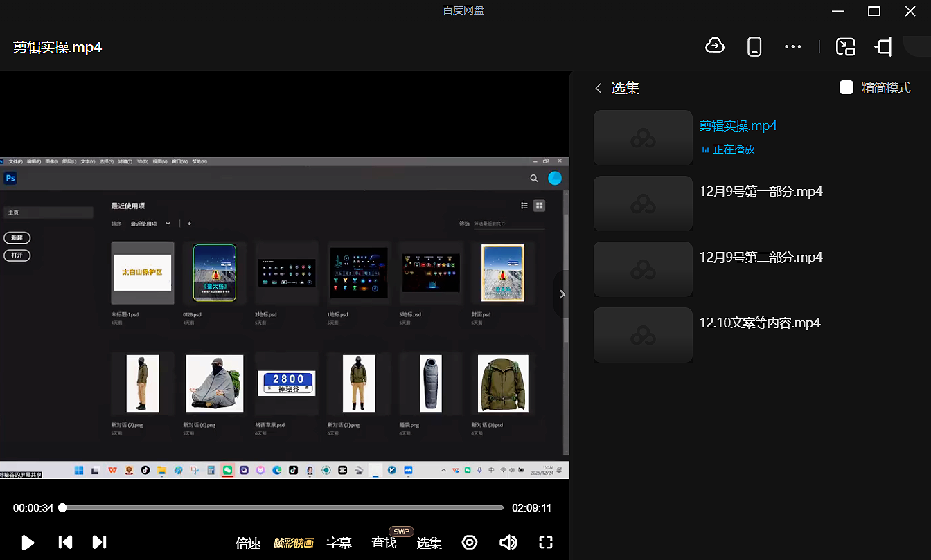This screenshot has width=931, height=560.
Task: Click the 选集 panel heading
Action: (625, 88)
